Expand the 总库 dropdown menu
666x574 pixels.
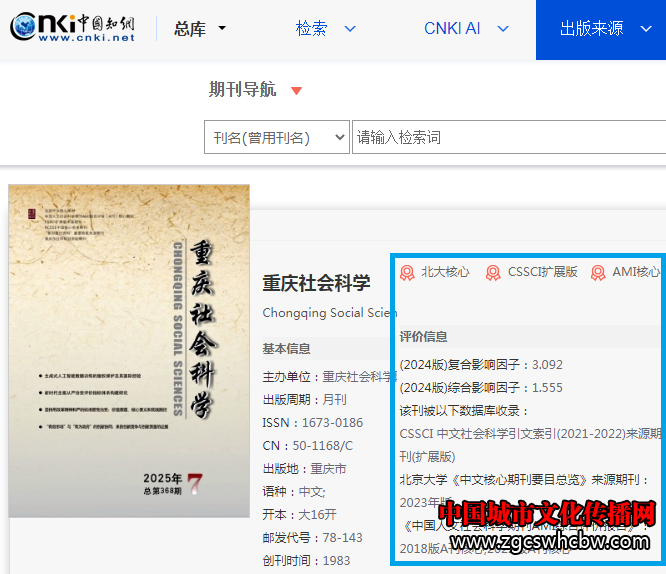(x=200, y=29)
